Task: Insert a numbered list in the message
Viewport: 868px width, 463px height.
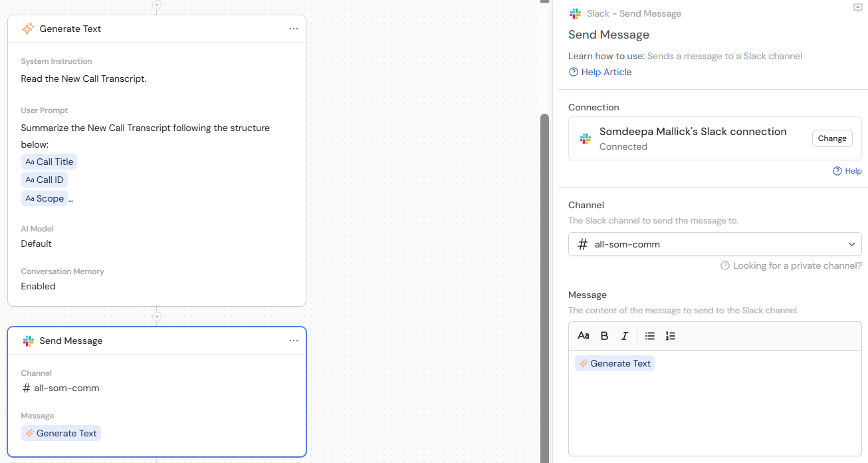Action: pyautogui.click(x=671, y=336)
